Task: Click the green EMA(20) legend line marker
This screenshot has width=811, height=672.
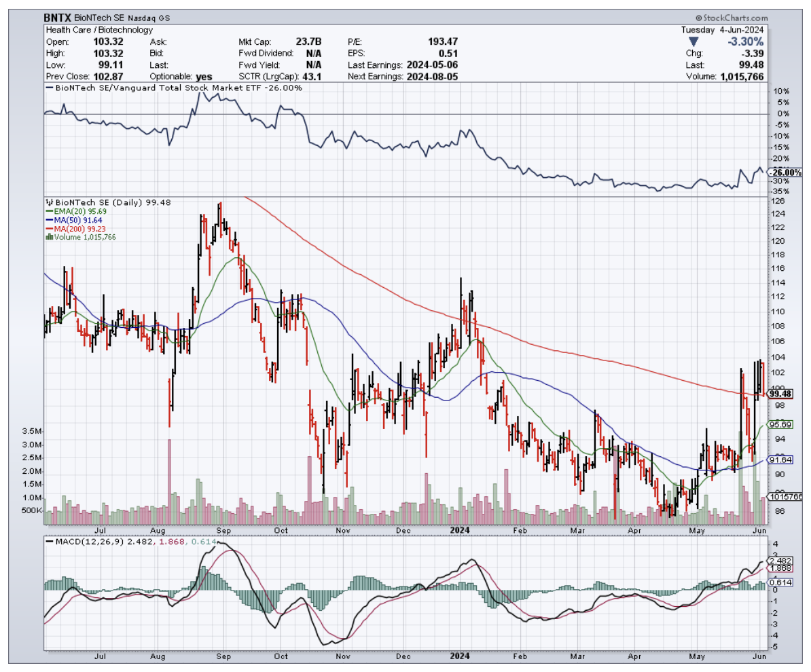Action: point(50,211)
